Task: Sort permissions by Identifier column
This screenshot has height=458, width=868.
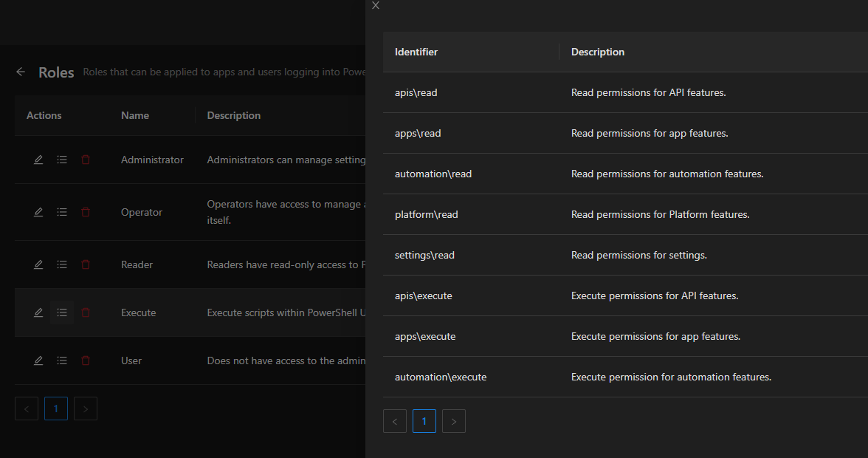Action: click(416, 52)
